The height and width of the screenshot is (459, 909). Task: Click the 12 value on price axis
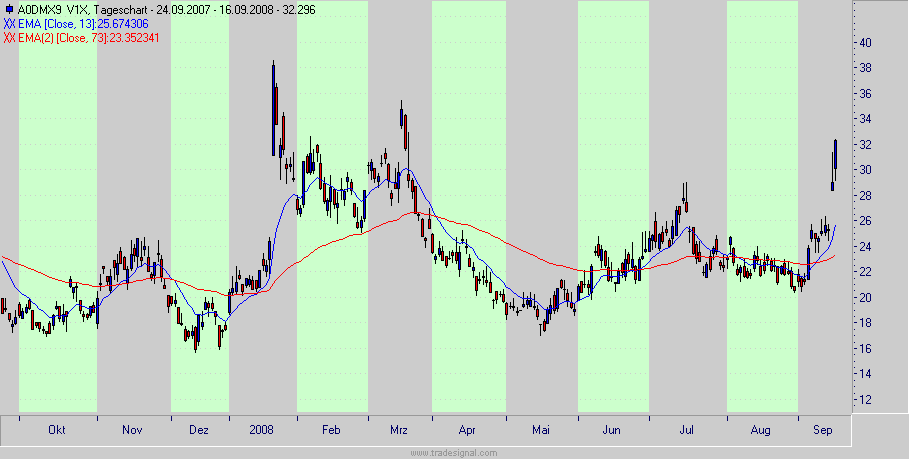[x=865, y=400]
